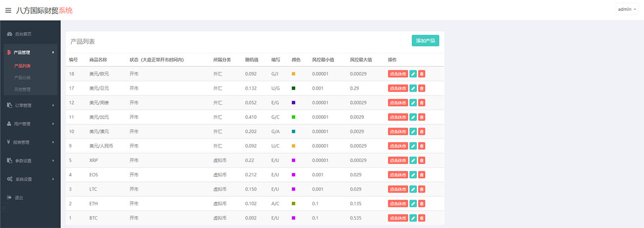This screenshot has width=644, height=228.
Task: Click 点击休市 for 美元/英镑
Action: 398,103
